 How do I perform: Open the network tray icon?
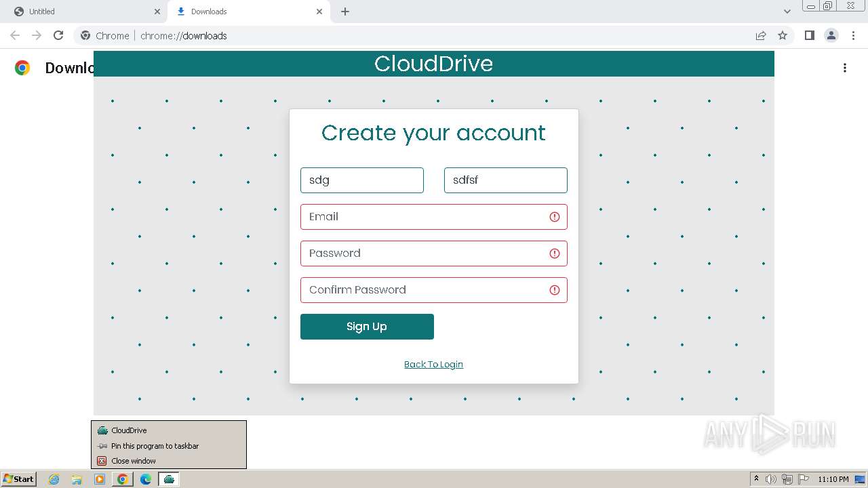pyautogui.click(x=787, y=479)
